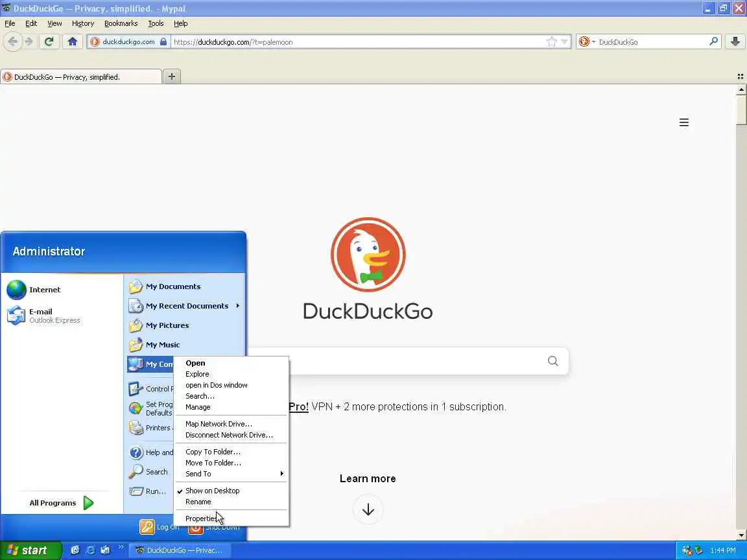Choose Manage in context menu
The height and width of the screenshot is (560, 747).
(231, 407)
